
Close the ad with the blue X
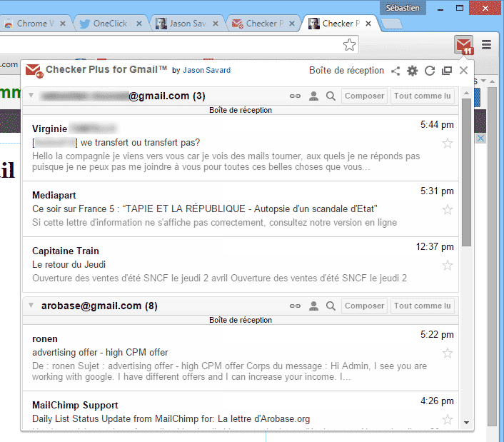480,139
